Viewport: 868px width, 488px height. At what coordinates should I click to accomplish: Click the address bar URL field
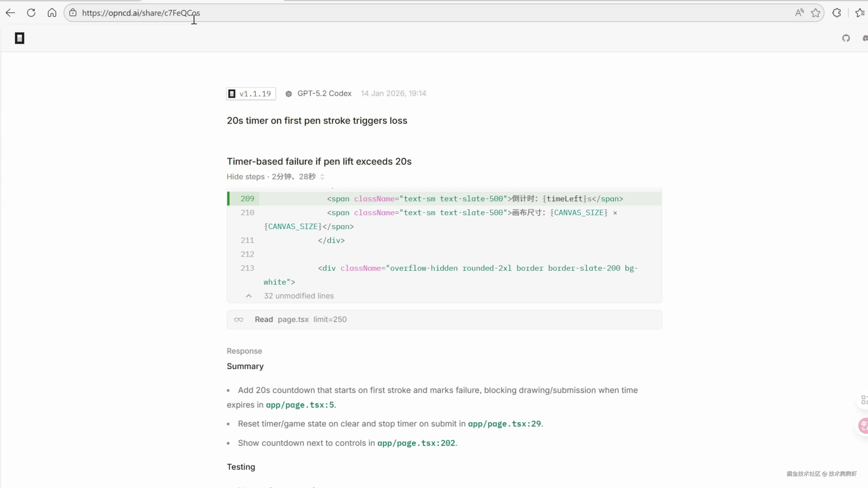[x=404, y=13]
